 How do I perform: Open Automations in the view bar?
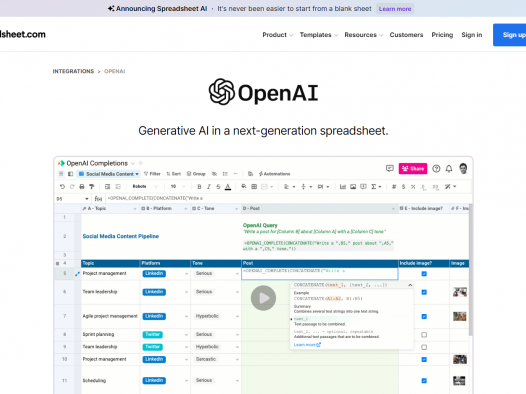click(274, 174)
